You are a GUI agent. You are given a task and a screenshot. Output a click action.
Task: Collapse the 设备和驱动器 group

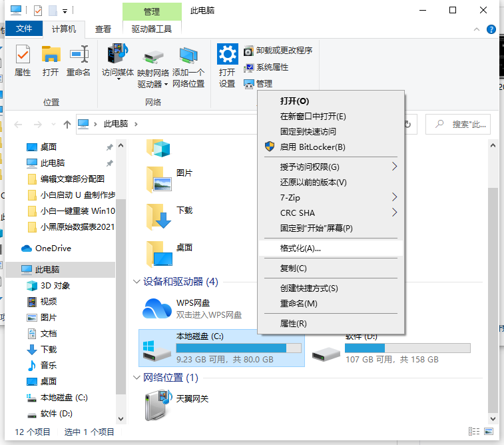[137, 282]
